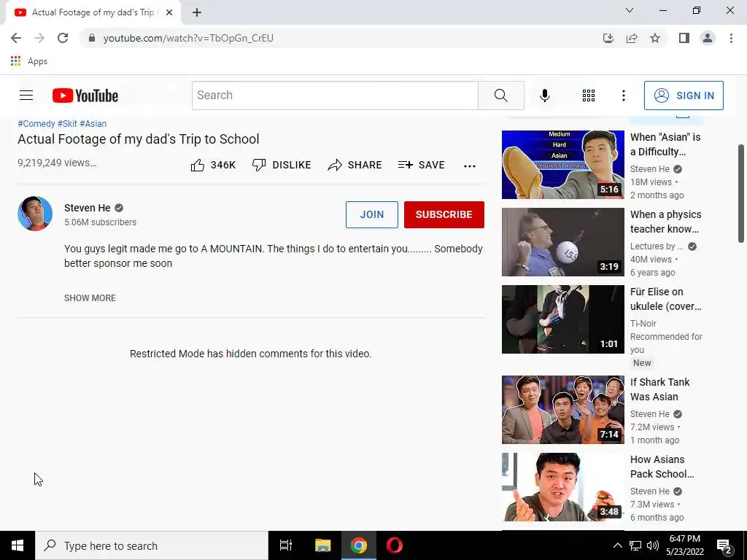Open Opera browser from the taskbar
Screen dimensions: 747x560
click(x=395, y=545)
